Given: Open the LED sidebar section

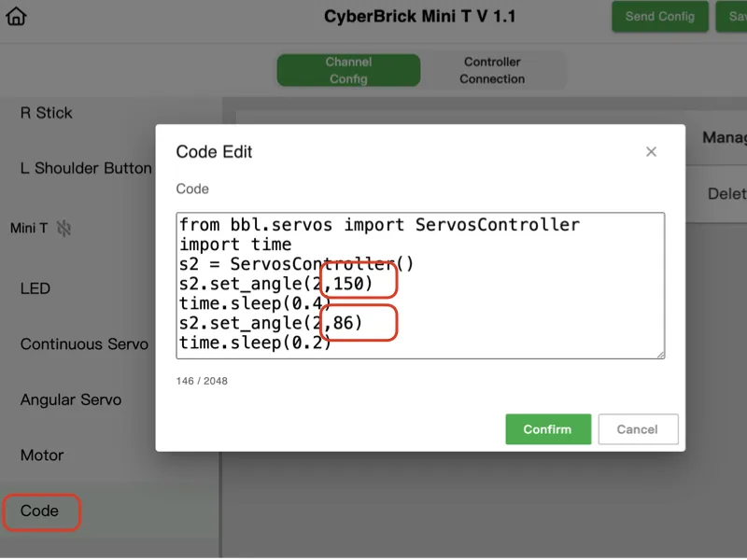Looking at the screenshot, I should tap(35, 288).
